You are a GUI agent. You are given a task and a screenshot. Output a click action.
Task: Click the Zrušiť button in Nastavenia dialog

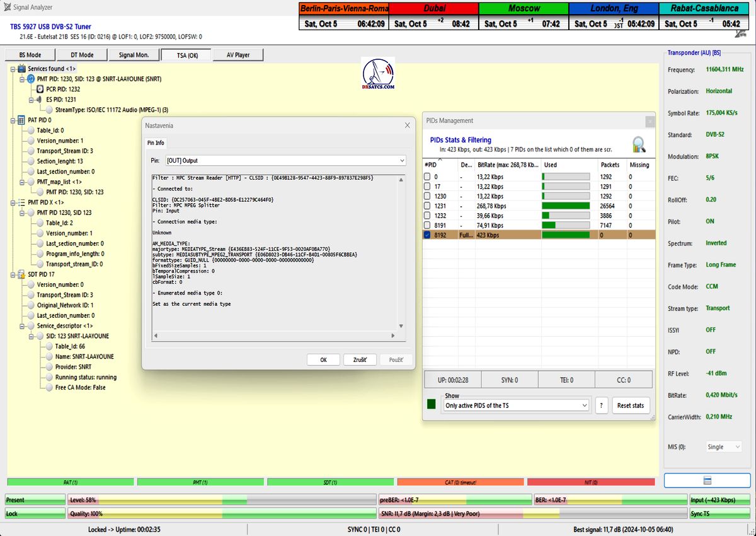coord(360,359)
